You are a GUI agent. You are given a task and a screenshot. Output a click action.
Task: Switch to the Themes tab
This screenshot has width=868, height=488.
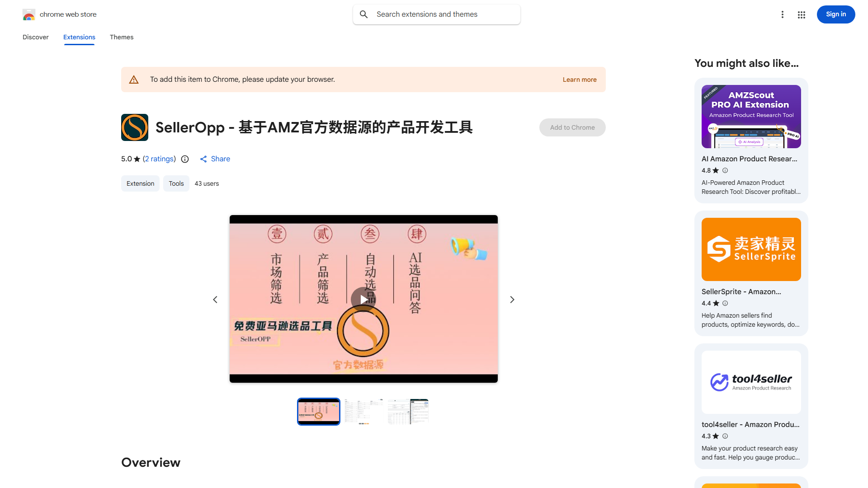click(121, 37)
